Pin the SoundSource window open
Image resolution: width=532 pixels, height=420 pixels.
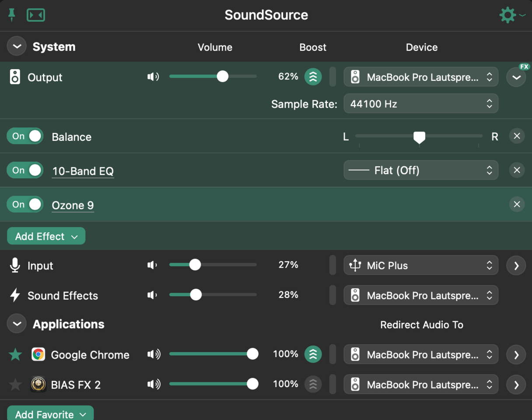[x=12, y=15]
